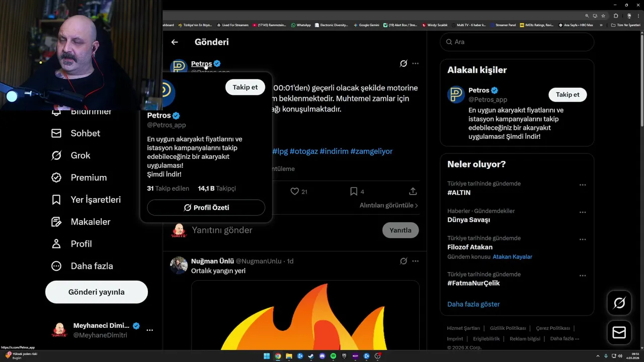Bookmark this page with star icon
Screen dimensions: 644x362
[x=603, y=16]
